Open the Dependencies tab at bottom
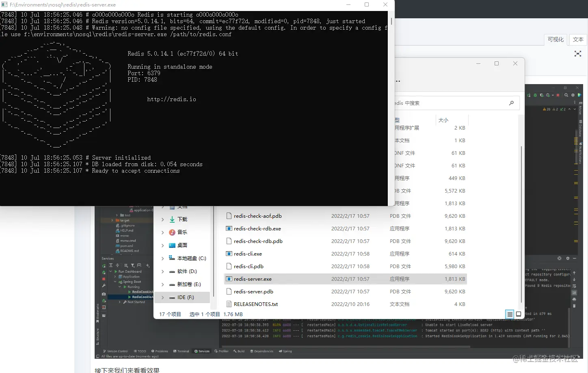Image resolution: width=588 pixels, height=373 pixels. pos(262,351)
